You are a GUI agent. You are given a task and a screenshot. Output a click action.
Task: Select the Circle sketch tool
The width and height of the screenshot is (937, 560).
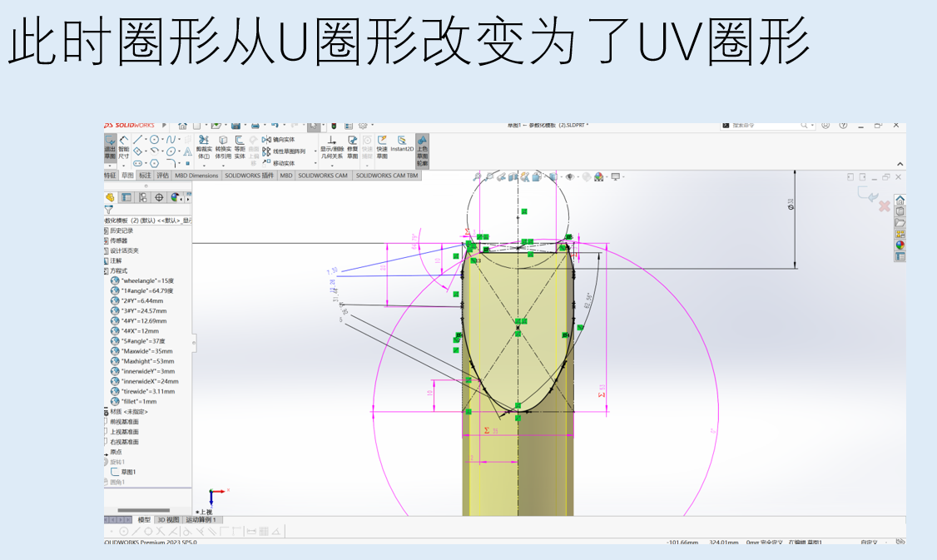[154, 139]
